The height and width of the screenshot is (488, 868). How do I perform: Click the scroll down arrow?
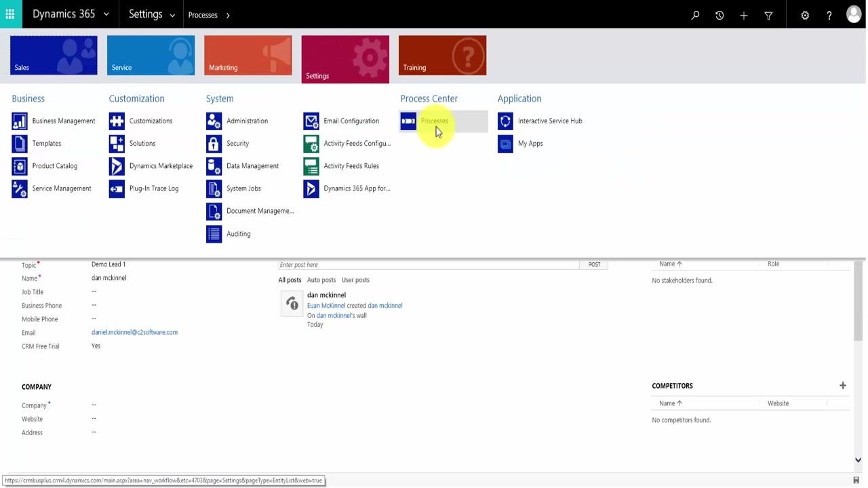(858, 460)
